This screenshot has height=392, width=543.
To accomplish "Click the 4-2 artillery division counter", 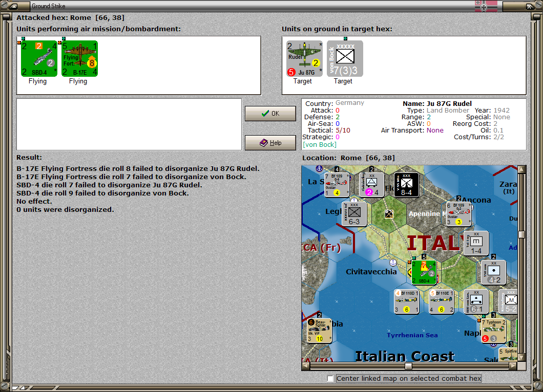I will [x=493, y=273].
